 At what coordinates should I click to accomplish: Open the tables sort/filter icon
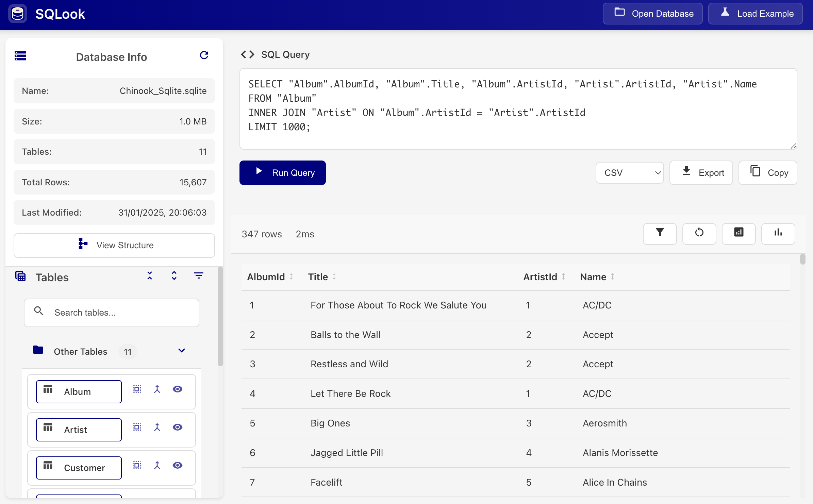coord(199,275)
